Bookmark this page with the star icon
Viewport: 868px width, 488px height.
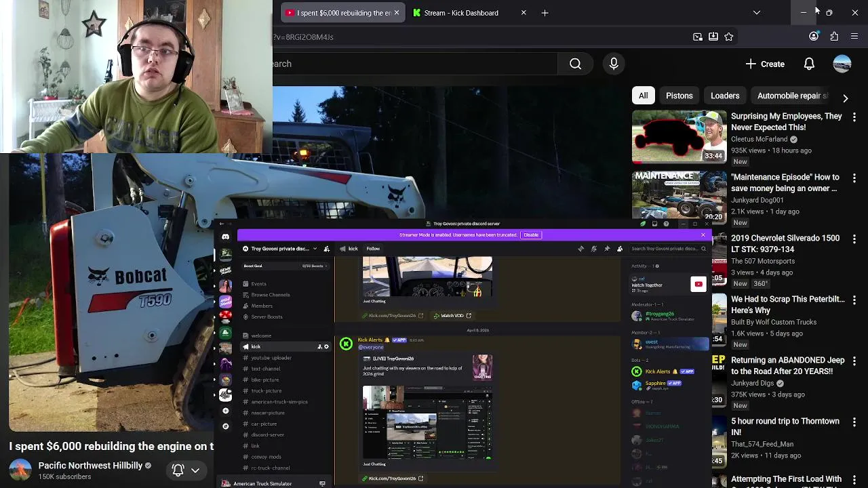click(x=729, y=37)
